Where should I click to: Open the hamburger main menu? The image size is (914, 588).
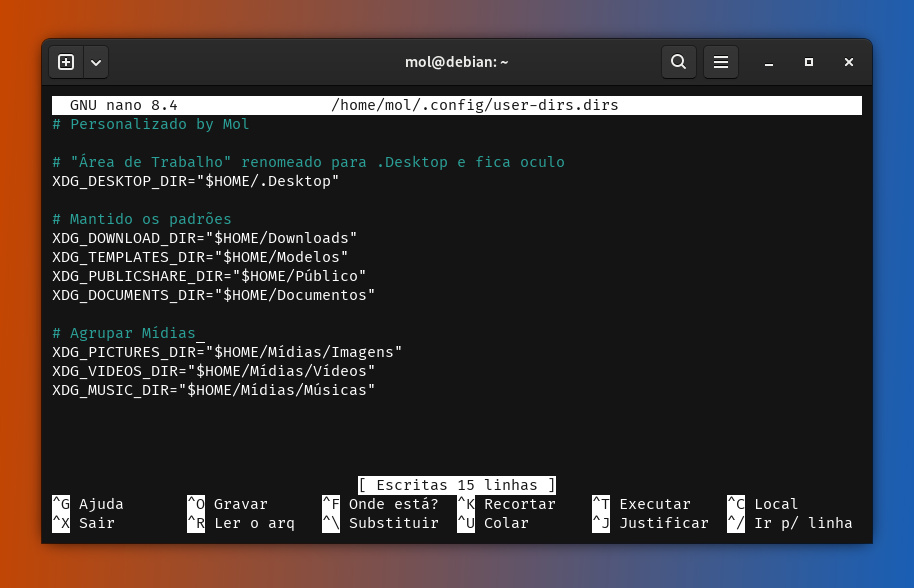[x=720, y=62]
